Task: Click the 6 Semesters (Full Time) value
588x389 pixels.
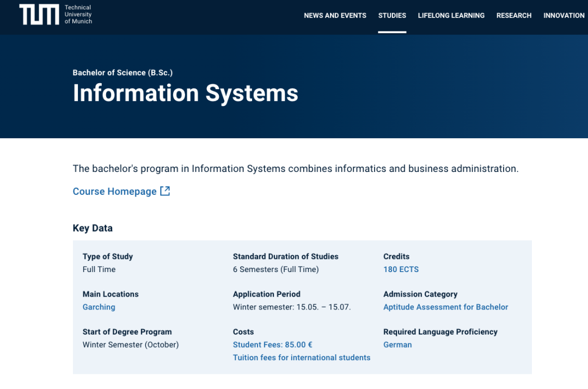Action: (275, 269)
